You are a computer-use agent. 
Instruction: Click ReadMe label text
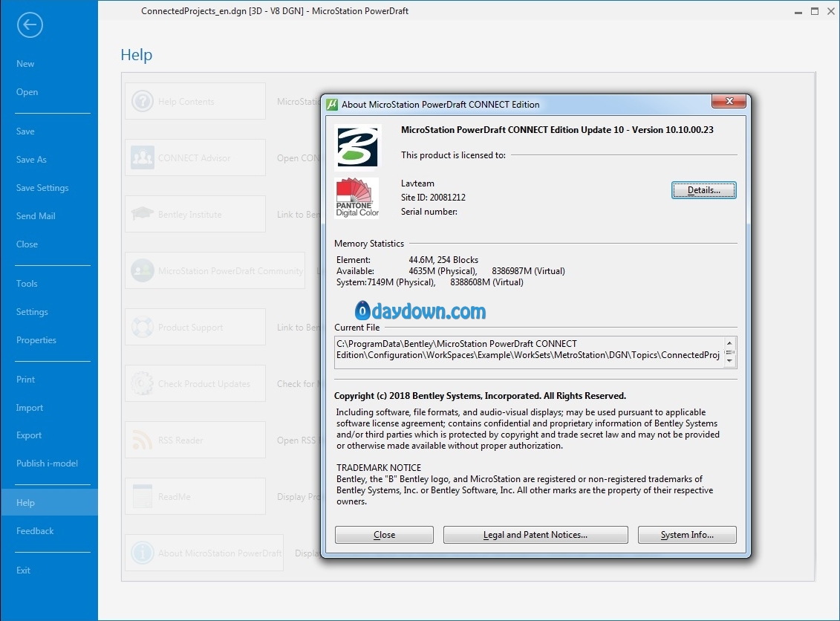pyautogui.click(x=174, y=497)
